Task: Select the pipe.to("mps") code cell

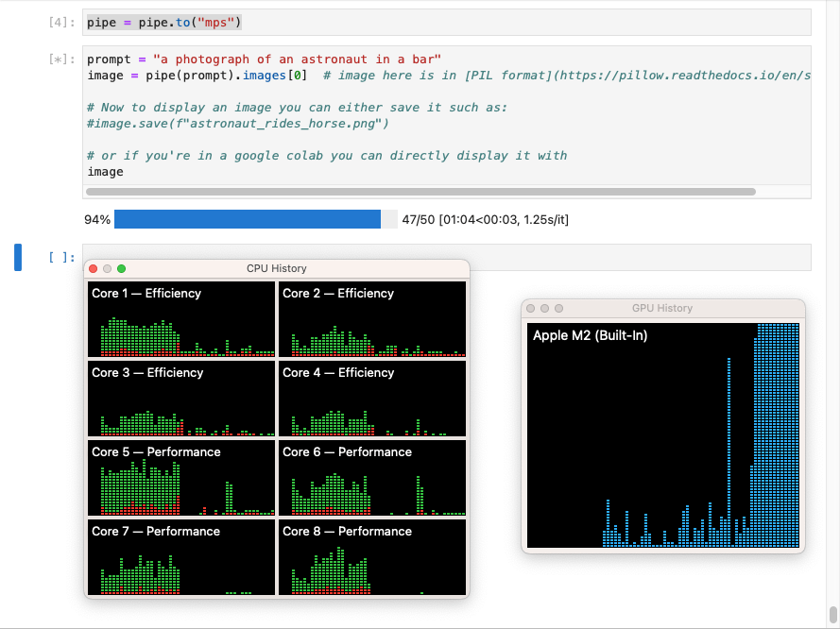Action: pos(446,22)
